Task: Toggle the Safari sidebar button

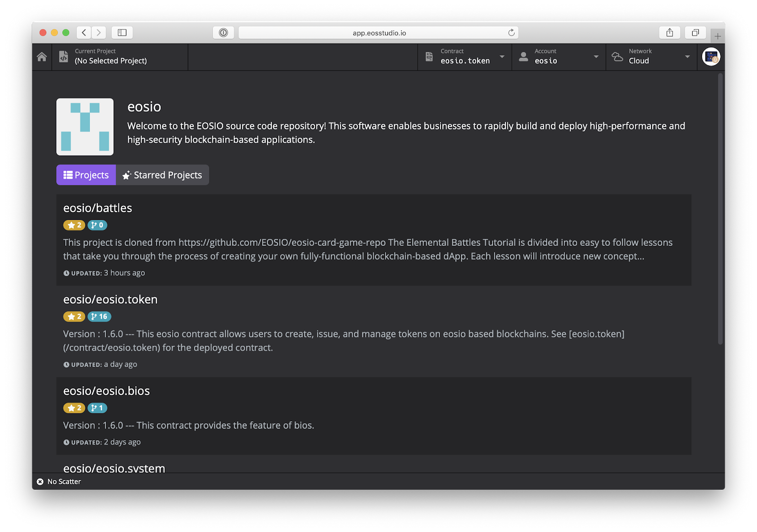Action: click(x=122, y=33)
